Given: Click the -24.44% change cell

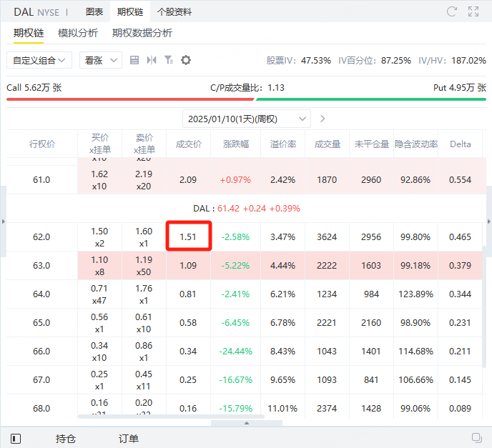Looking at the screenshot, I should tap(236, 351).
